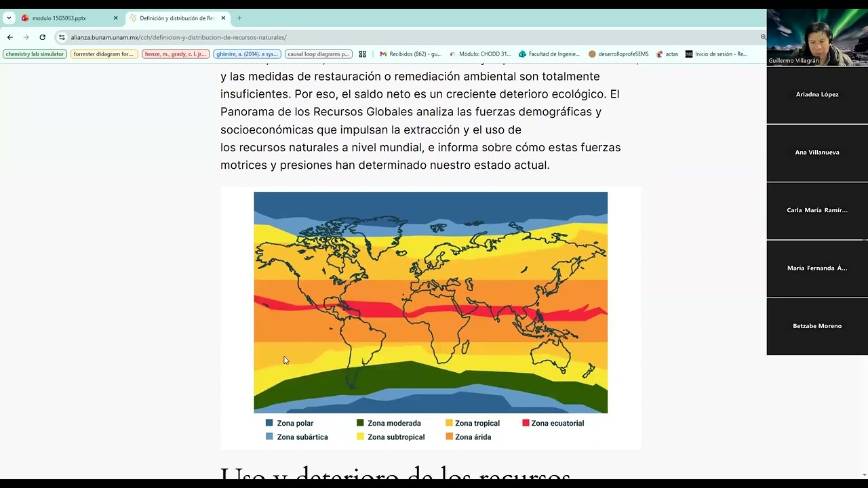The image size is (868, 488).
Task: Click the Zona tropical legend swatch
Action: click(x=449, y=423)
